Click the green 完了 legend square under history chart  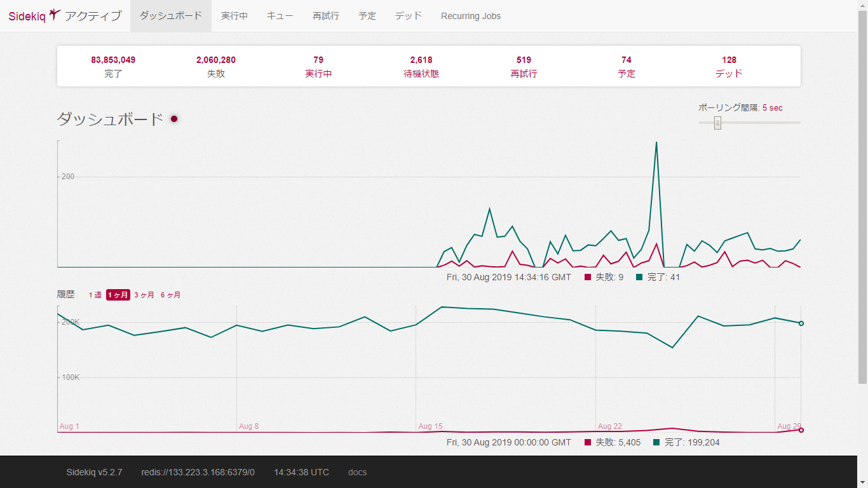(656, 442)
